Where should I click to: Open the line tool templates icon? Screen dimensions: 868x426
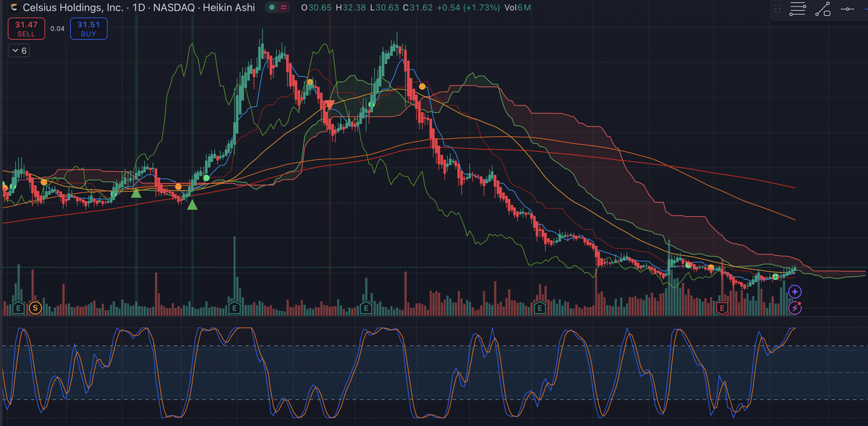(797, 9)
